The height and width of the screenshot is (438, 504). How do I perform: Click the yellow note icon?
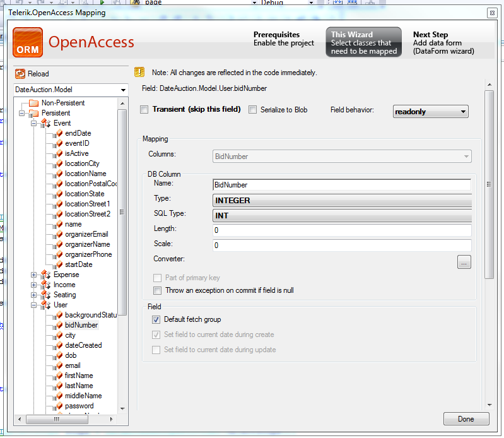point(139,73)
